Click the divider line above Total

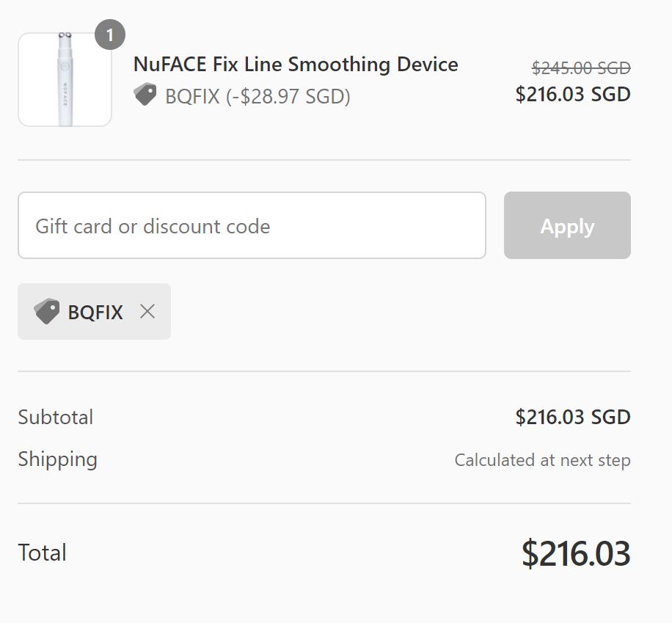coord(324,503)
